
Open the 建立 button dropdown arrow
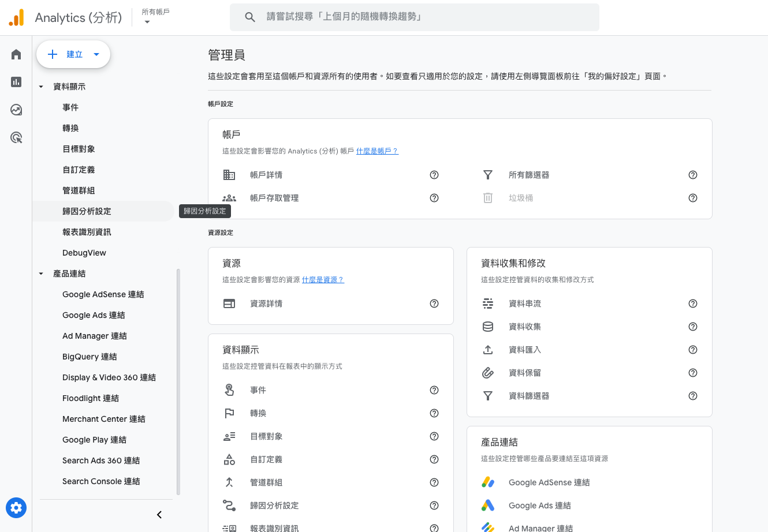96,54
